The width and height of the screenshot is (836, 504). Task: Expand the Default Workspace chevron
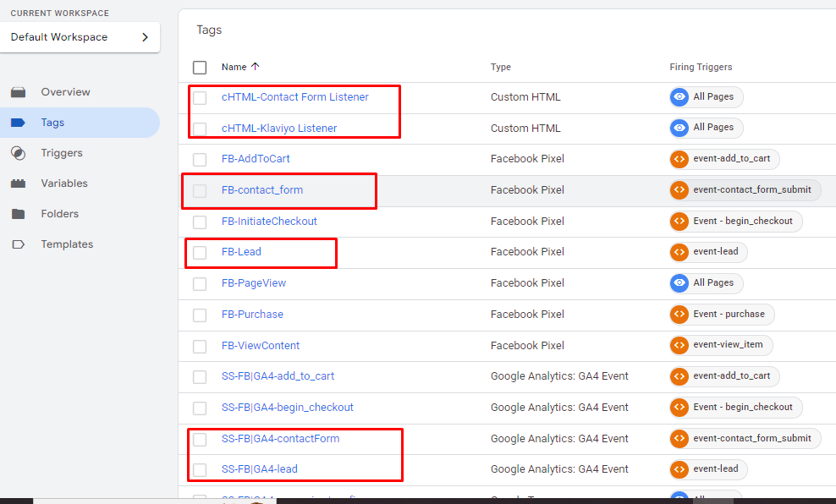144,37
